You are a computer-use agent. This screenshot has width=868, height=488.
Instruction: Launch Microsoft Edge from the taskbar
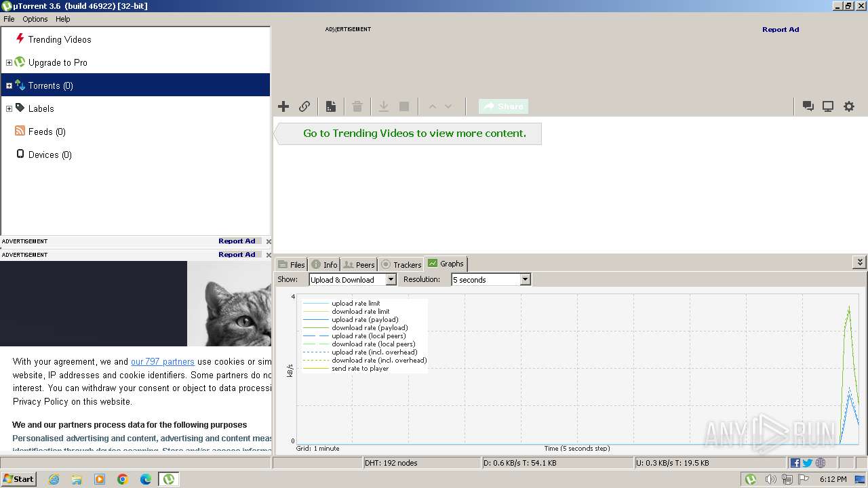(146, 479)
